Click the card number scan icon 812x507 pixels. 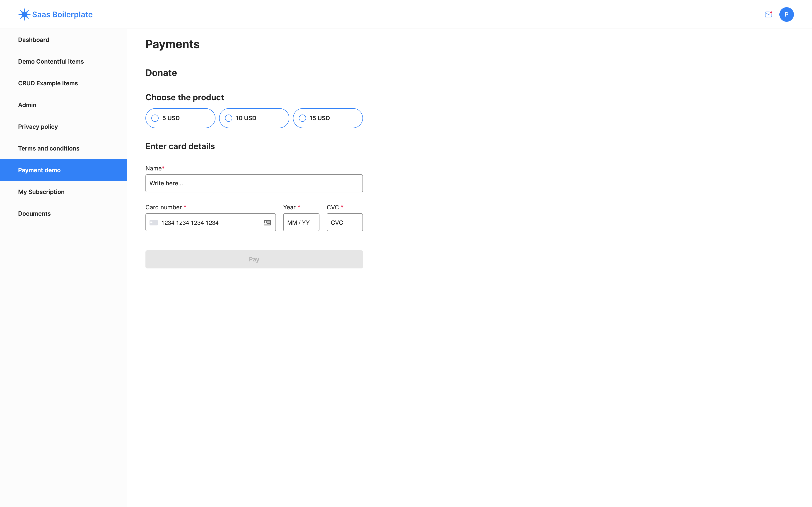click(x=267, y=222)
